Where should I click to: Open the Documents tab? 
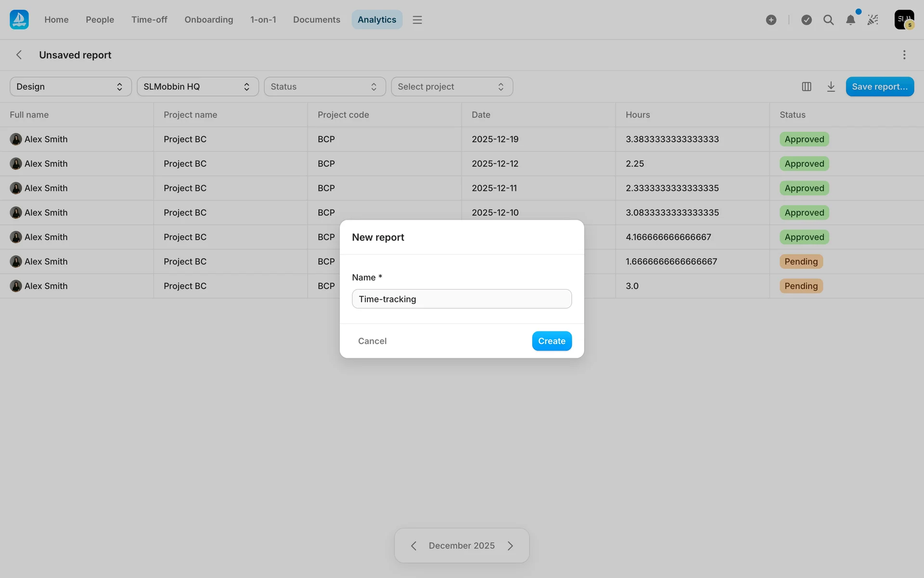[x=316, y=20]
